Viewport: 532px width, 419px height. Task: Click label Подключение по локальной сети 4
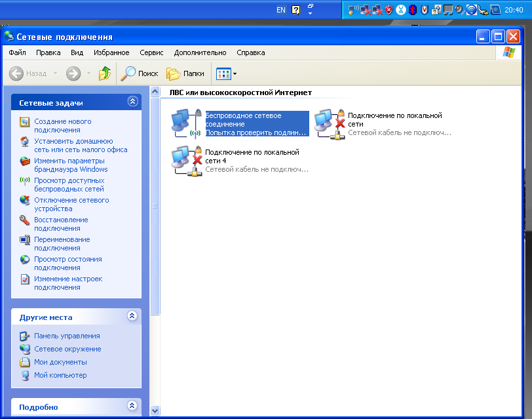coord(252,156)
